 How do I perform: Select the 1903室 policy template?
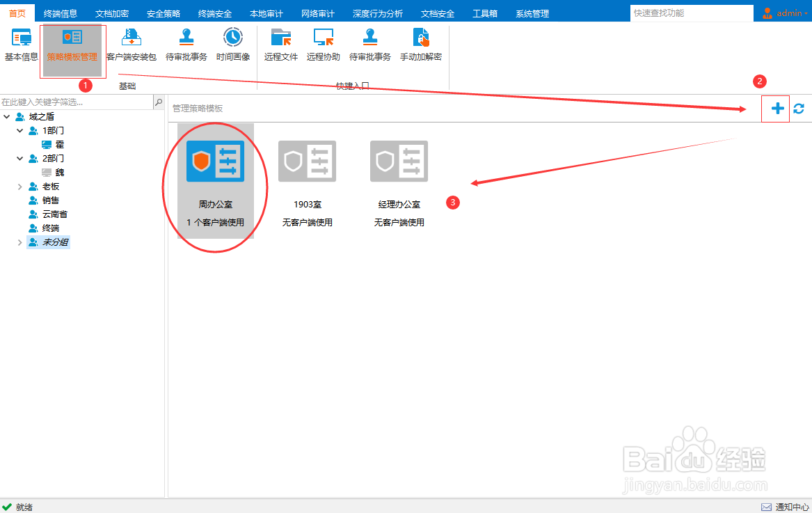pos(307,182)
